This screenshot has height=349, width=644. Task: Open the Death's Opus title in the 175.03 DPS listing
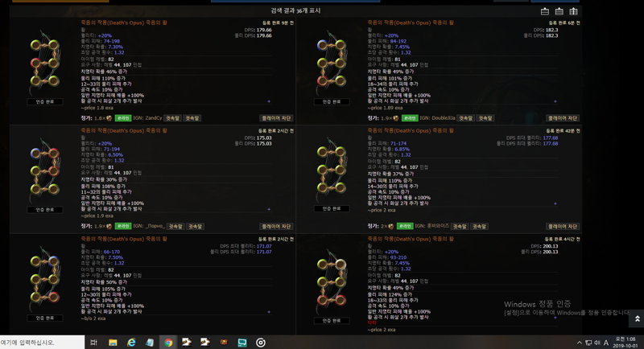pyautogui.click(x=124, y=130)
